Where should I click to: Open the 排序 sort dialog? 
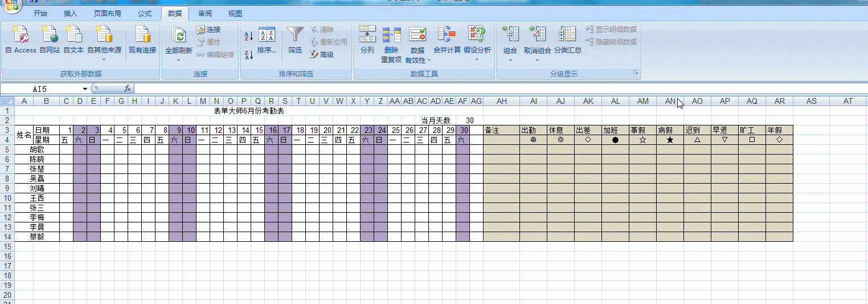pyautogui.click(x=267, y=40)
